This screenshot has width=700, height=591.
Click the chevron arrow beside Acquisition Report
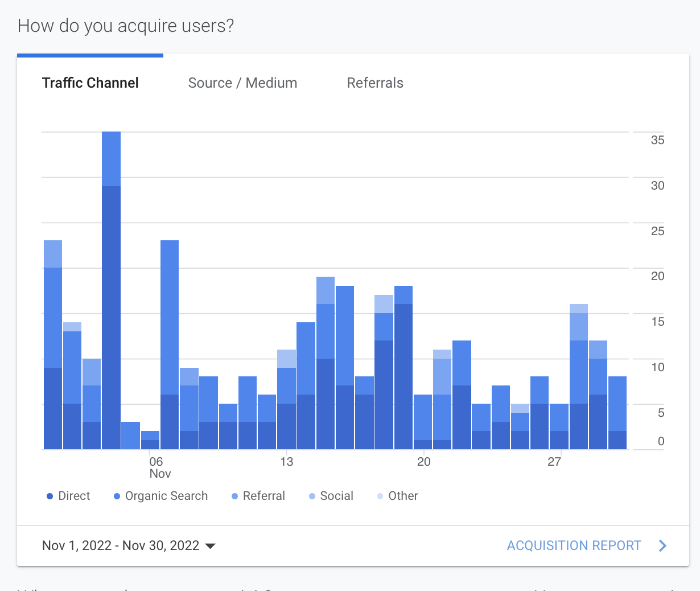click(662, 545)
